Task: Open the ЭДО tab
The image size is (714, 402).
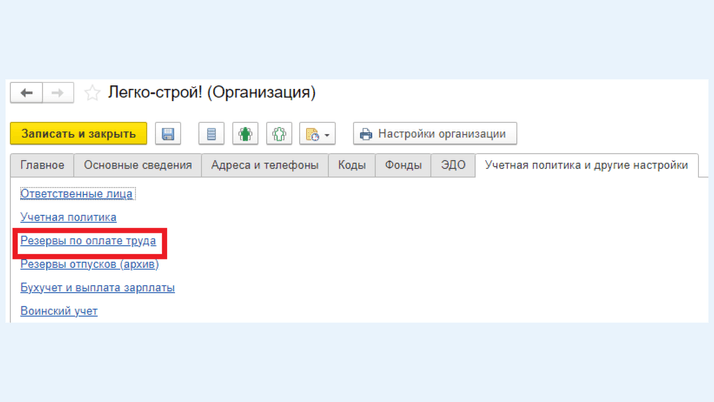Action: point(453,165)
